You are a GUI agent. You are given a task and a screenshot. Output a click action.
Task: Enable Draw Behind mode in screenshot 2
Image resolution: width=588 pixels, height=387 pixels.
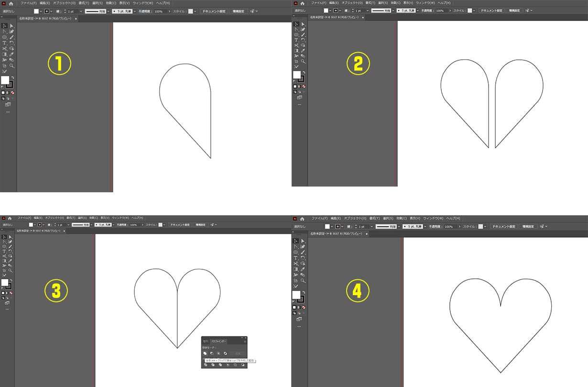tap(300, 91)
